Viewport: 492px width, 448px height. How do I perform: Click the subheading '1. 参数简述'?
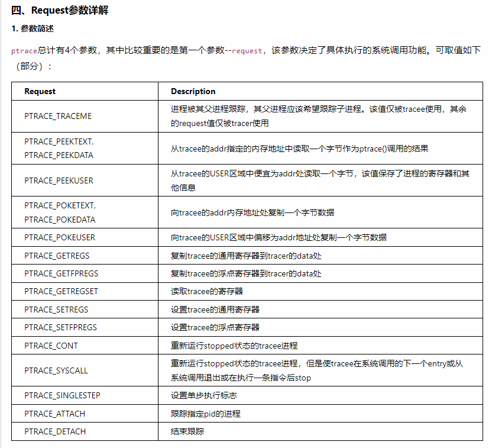click(x=33, y=28)
